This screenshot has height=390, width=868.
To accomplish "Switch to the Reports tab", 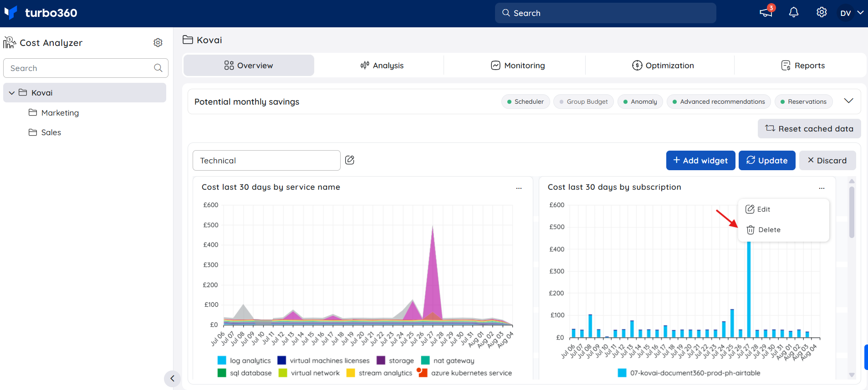I will (x=803, y=66).
